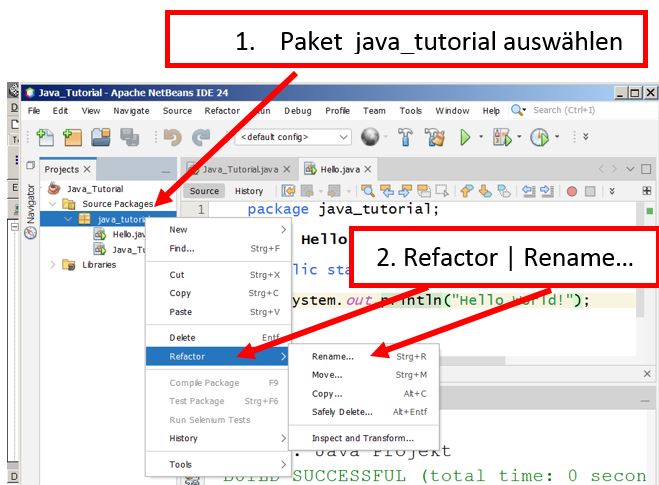Click the split editor icon at editor right

pos(647,191)
